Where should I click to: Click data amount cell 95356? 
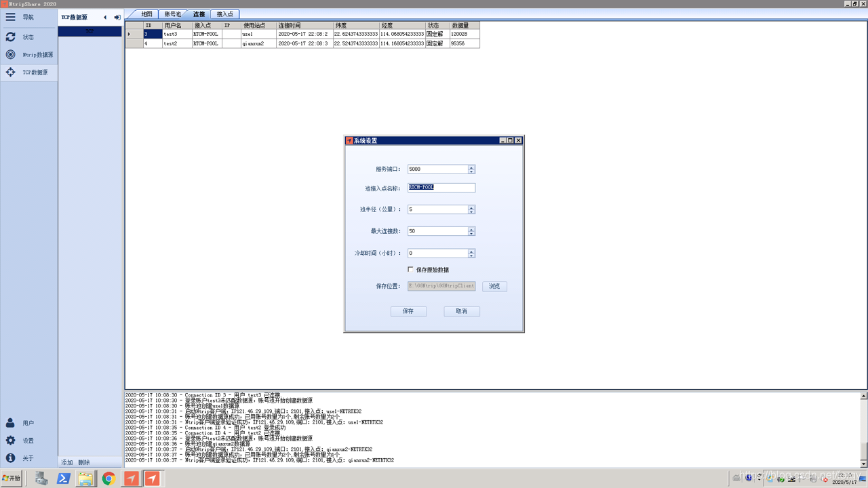pos(465,43)
